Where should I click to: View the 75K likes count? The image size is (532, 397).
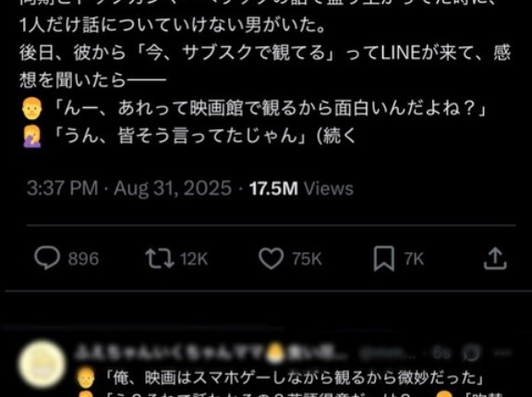[307, 259]
